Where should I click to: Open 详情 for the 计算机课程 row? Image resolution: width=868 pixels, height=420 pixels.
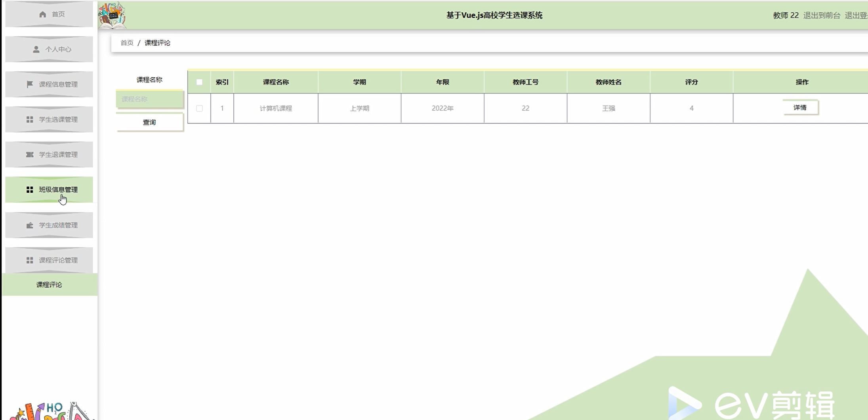[800, 107]
